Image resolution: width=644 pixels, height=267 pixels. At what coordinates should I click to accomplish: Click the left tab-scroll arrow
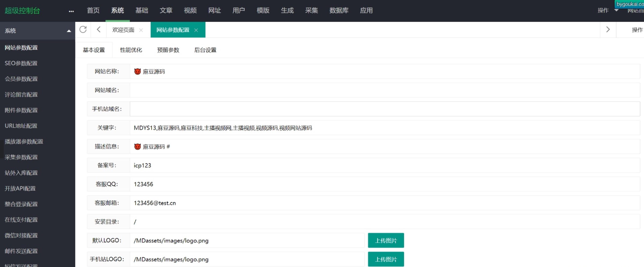point(99,29)
